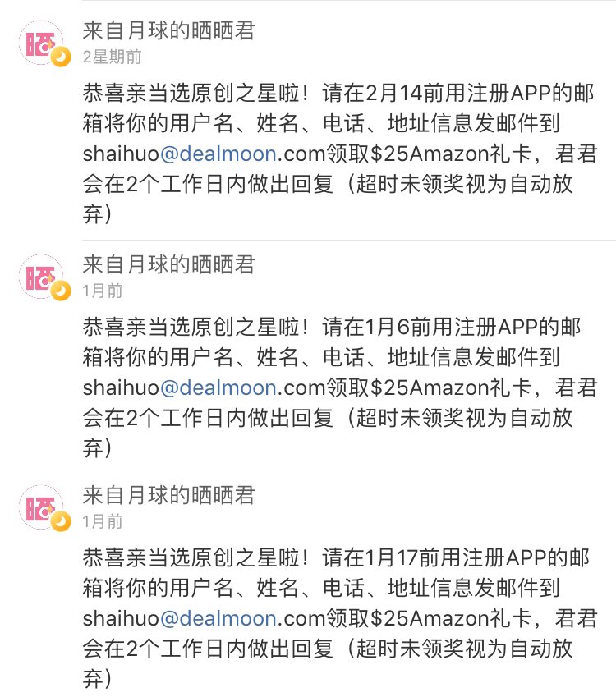The image size is (616, 697).
Task: Tap the 1月17 date text in third message
Action: point(391,558)
